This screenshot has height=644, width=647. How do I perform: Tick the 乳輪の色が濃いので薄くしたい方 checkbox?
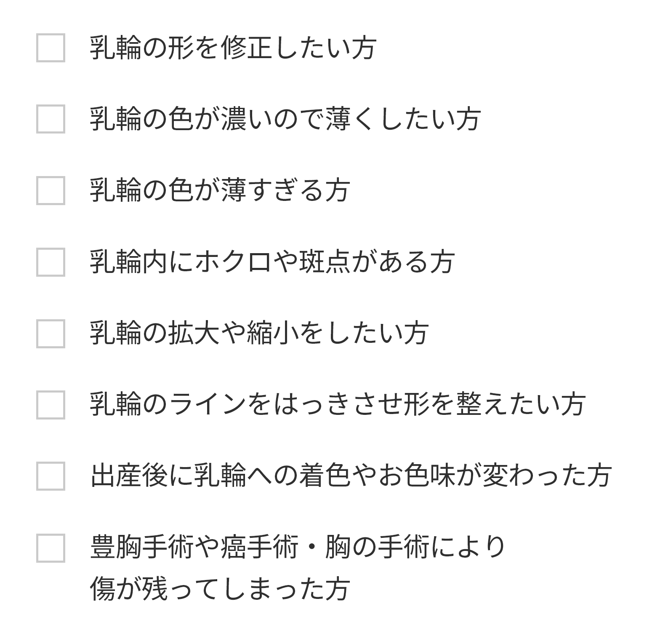pyautogui.click(x=51, y=119)
